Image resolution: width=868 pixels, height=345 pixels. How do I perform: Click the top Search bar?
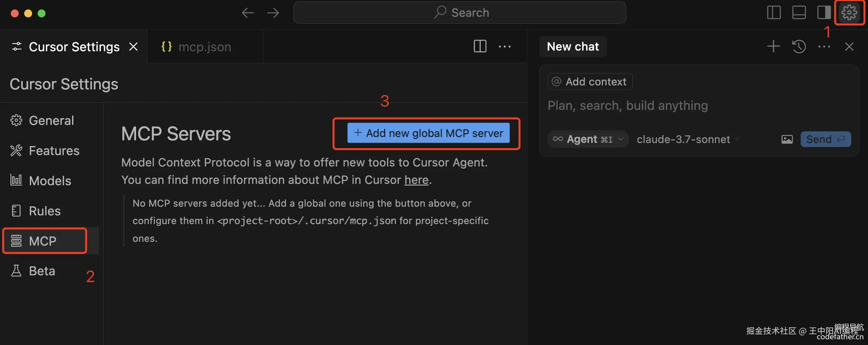click(x=459, y=13)
